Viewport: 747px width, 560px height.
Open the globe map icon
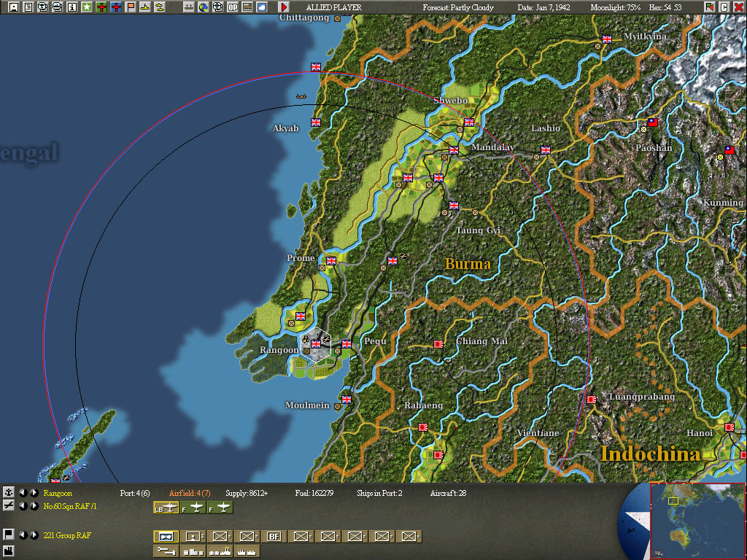pyautogui.click(x=204, y=7)
